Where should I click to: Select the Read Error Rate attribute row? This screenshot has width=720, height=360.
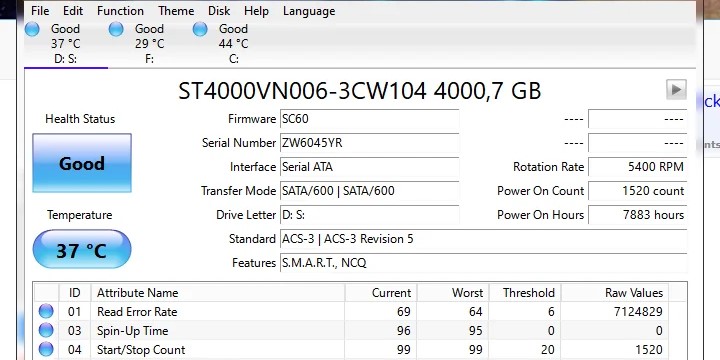351,311
